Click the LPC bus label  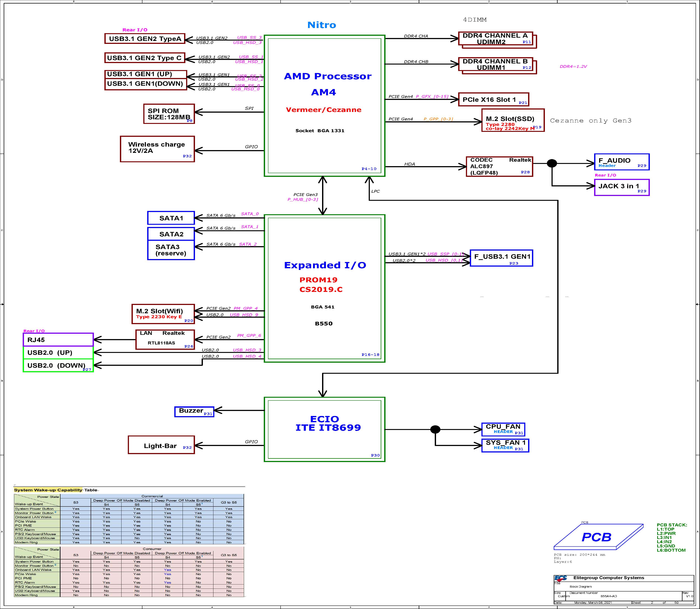pos(375,191)
